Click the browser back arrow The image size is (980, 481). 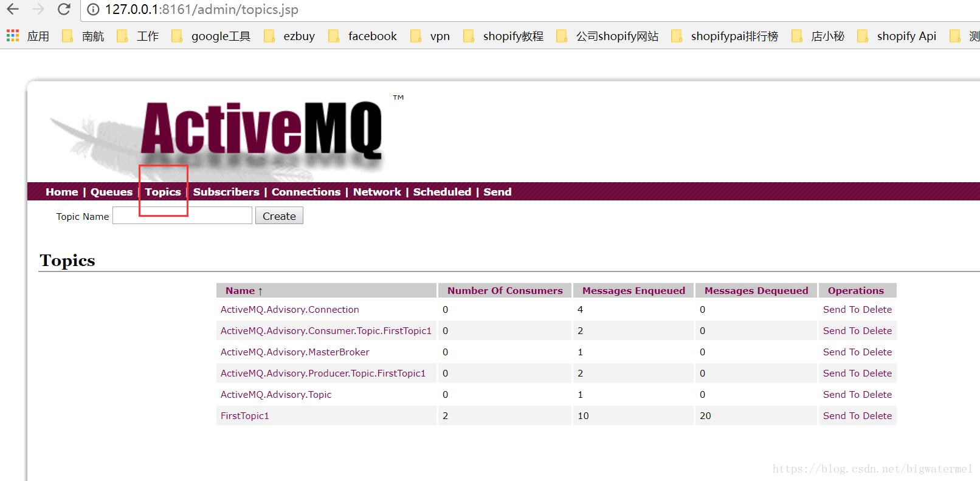(x=13, y=10)
